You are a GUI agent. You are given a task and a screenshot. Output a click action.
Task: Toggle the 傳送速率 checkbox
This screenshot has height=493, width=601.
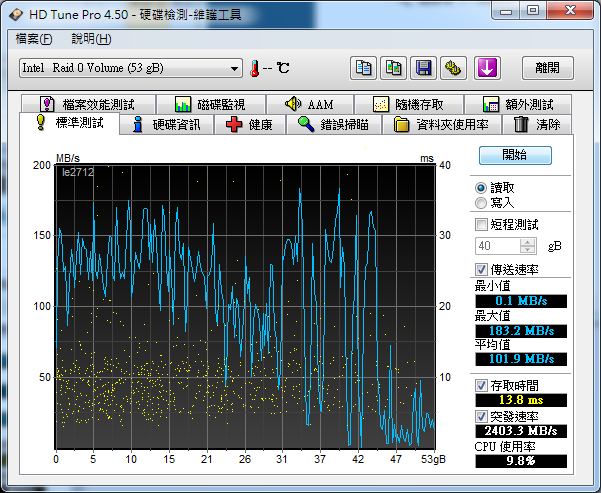point(482,270)
